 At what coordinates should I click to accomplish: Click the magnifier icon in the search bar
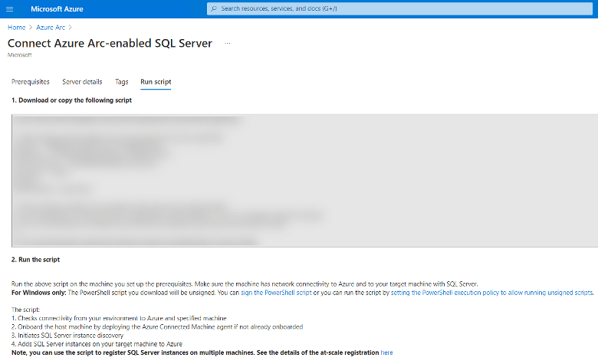[214, 8]
